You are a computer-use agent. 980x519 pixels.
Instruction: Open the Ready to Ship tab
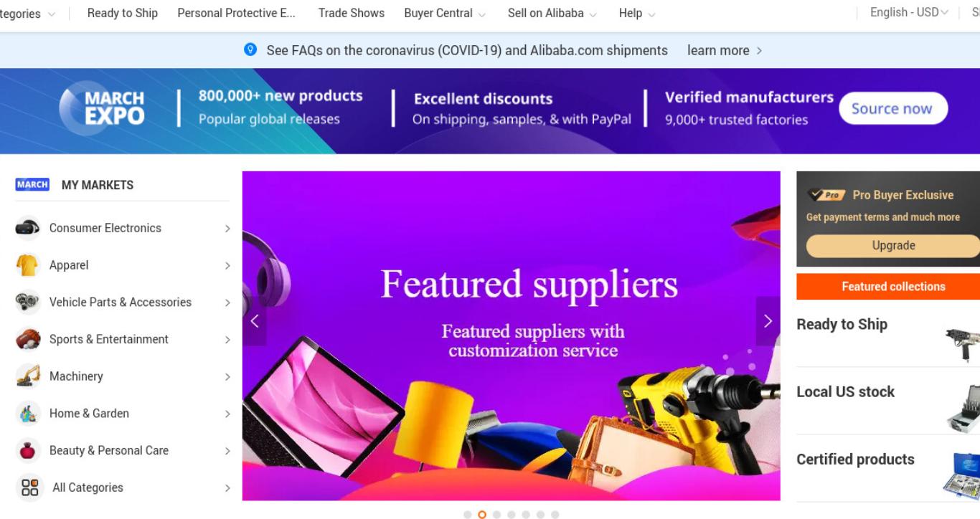point(123,13)
